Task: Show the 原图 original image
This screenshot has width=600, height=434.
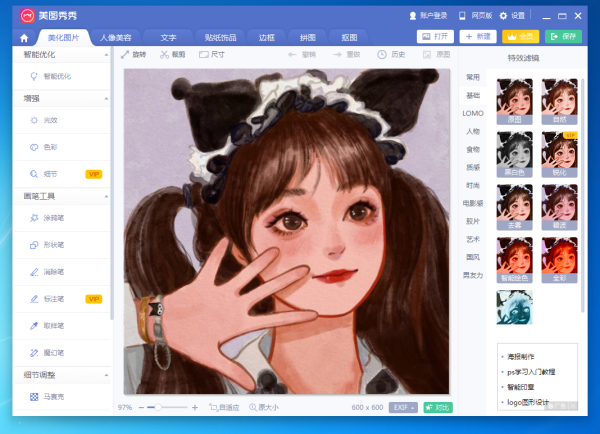Action: tap(436, 55)
